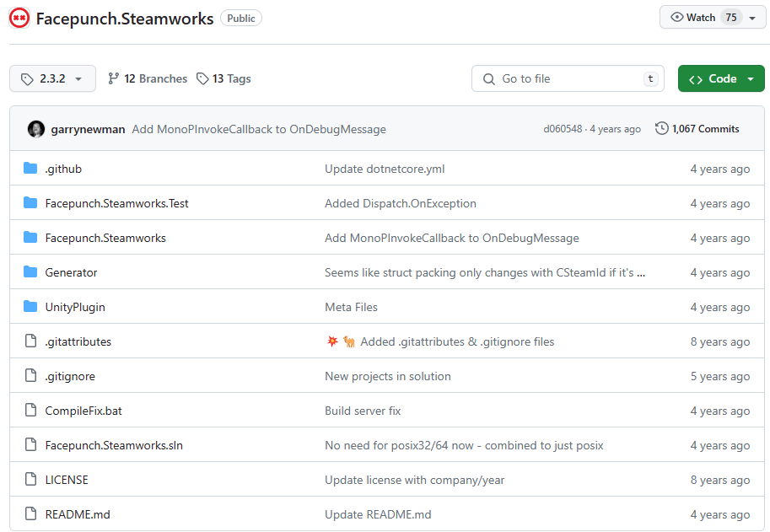Click the README.md file icon
This screenshot has width=770, height=532.
click(30, 513)
